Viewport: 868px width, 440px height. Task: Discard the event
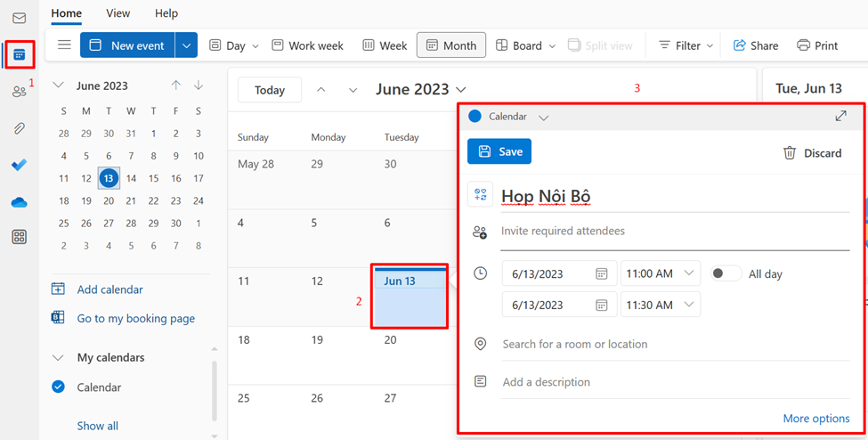813,153
